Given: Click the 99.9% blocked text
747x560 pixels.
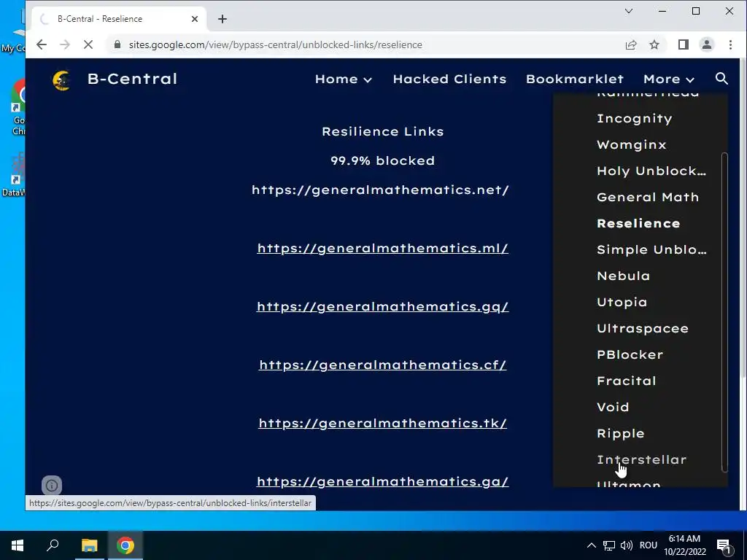Looking at the screenshot, I should (382, 160).
